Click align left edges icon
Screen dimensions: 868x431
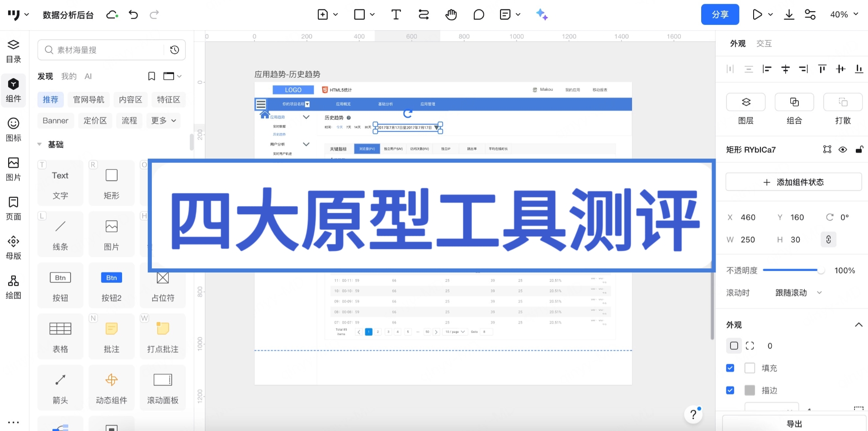767,69
